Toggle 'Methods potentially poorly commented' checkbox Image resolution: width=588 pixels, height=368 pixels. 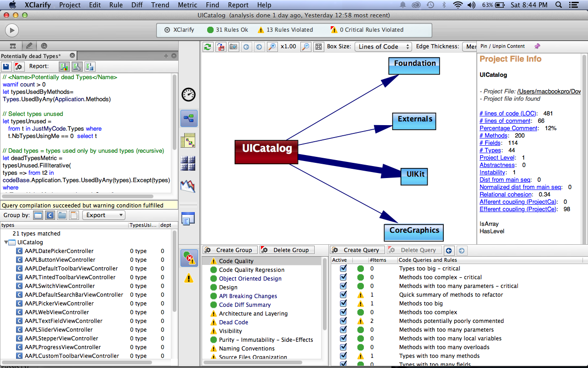tap(343, 321)
